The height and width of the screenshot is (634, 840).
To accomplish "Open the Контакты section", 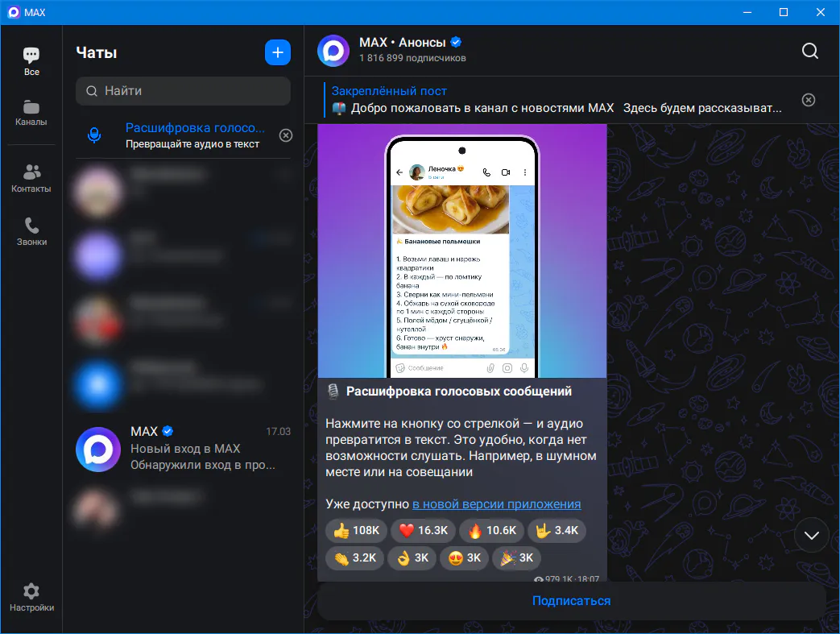I will (31, 178).
